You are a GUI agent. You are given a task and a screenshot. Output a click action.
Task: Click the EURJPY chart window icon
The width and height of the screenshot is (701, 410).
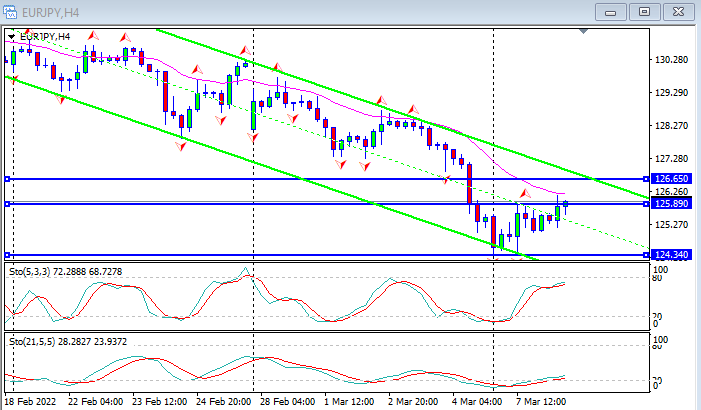[x=12, y=11]
